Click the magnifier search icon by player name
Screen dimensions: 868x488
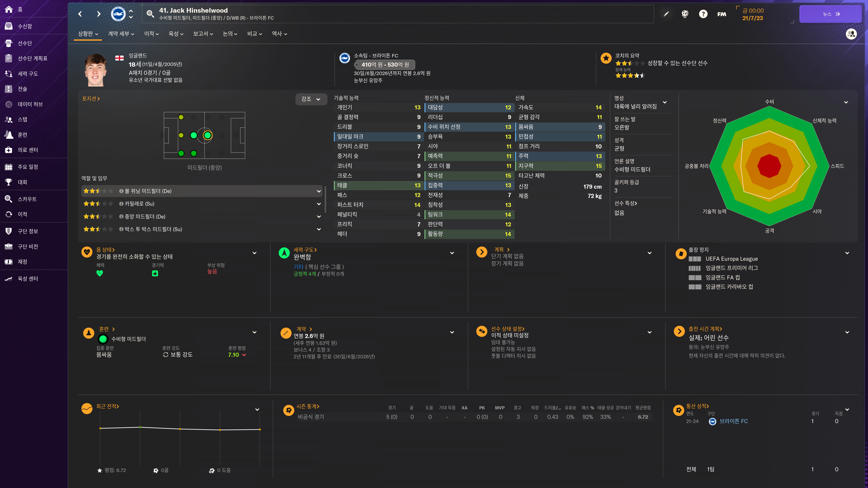click(x=150, y=14)
